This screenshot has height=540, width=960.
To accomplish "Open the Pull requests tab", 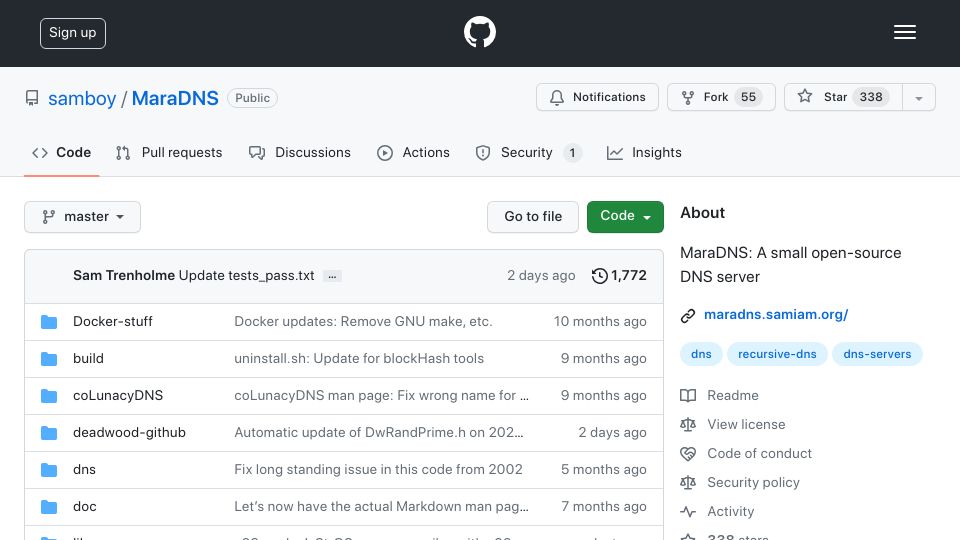I will (169, 152).
